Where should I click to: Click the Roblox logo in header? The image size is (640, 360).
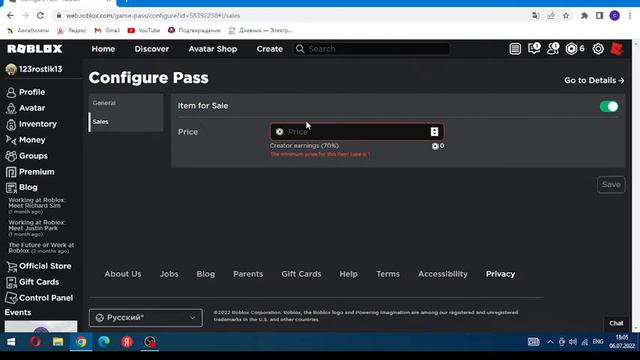coord(35,49)
